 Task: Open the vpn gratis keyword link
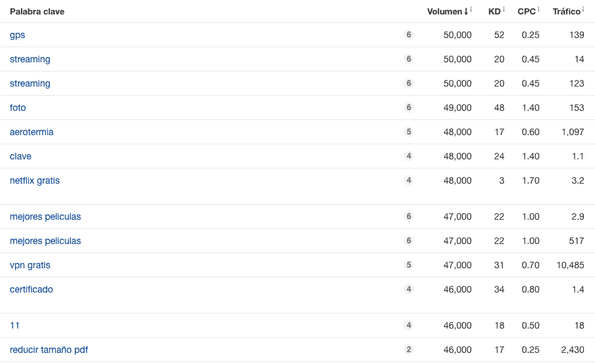30,265
